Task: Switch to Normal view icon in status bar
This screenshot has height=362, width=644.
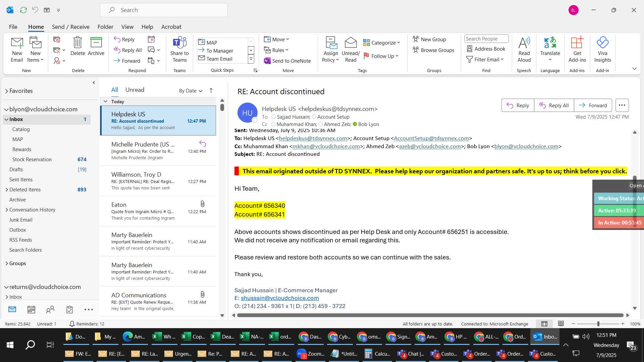Action: (x=544, y=324)
